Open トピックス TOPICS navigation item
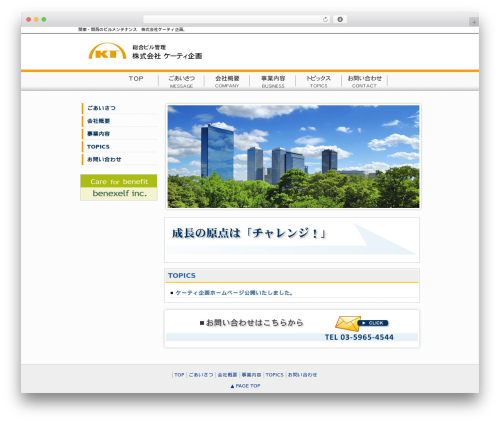Image resolution: width=500 pixels, height=423 pixels. [x=319, y=81]
